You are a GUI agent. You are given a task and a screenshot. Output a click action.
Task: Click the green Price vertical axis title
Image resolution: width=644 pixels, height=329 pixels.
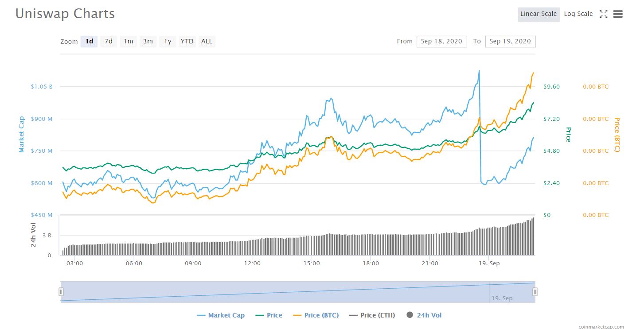coord(568,135)
